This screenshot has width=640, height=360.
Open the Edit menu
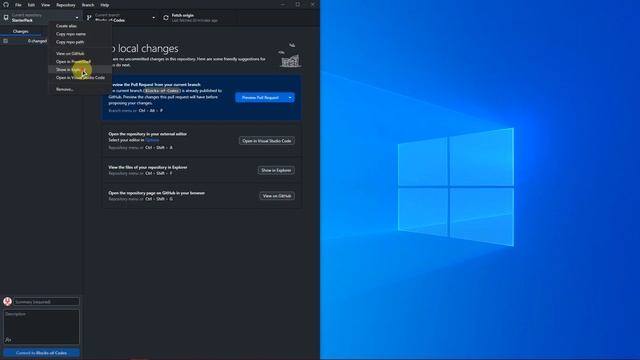coord(31,5)
